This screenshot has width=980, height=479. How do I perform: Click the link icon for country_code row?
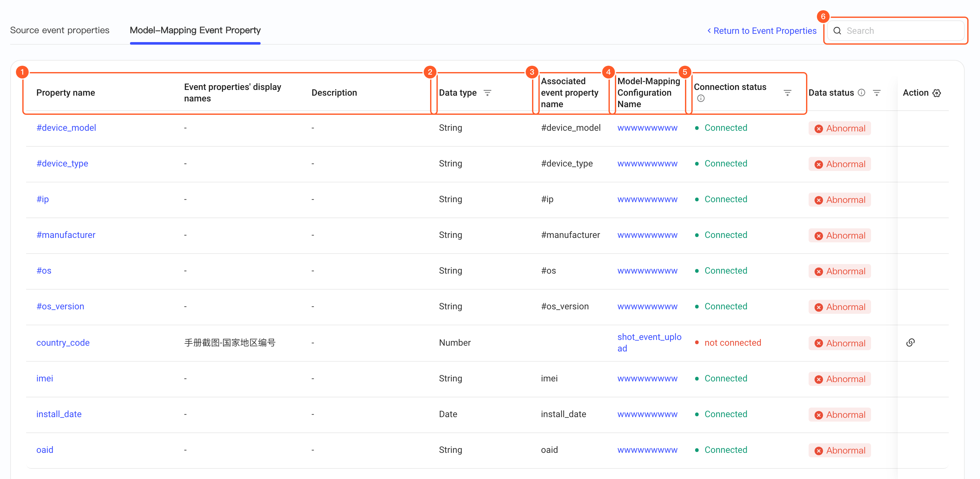click(910, 343)
